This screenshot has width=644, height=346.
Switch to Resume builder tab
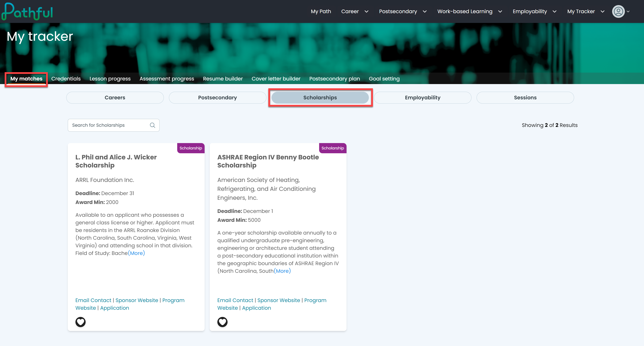223,79
